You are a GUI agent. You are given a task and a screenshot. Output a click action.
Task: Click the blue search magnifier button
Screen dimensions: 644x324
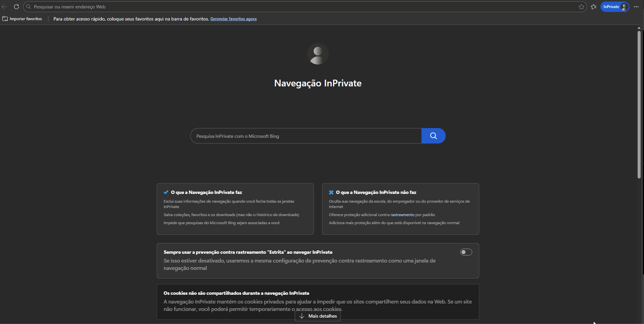click(433, 136)
